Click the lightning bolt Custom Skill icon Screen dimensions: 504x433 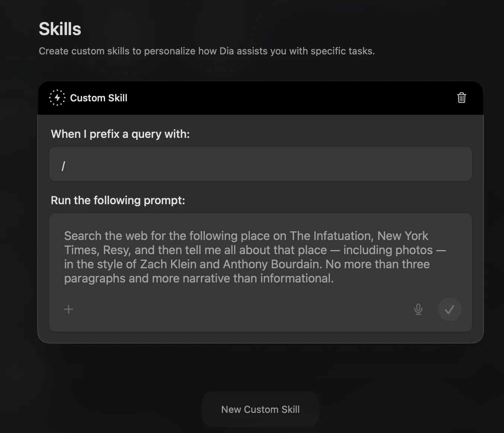(57, 98)
